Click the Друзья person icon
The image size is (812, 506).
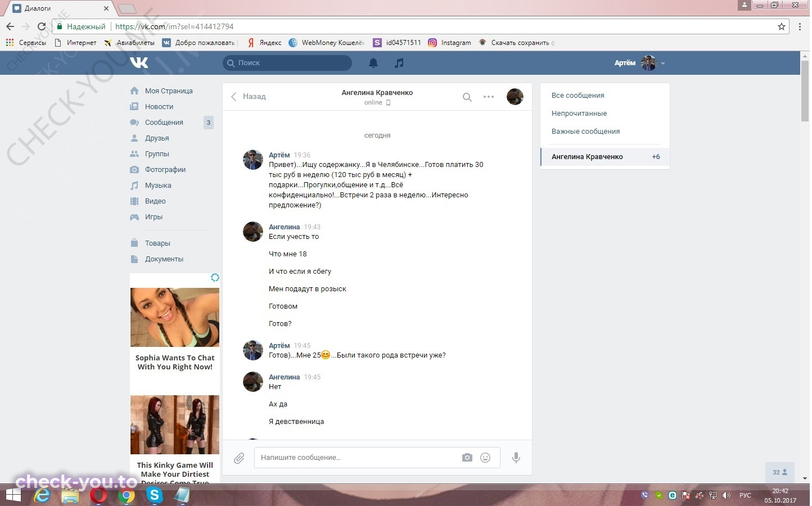click(x=134, y=138)
